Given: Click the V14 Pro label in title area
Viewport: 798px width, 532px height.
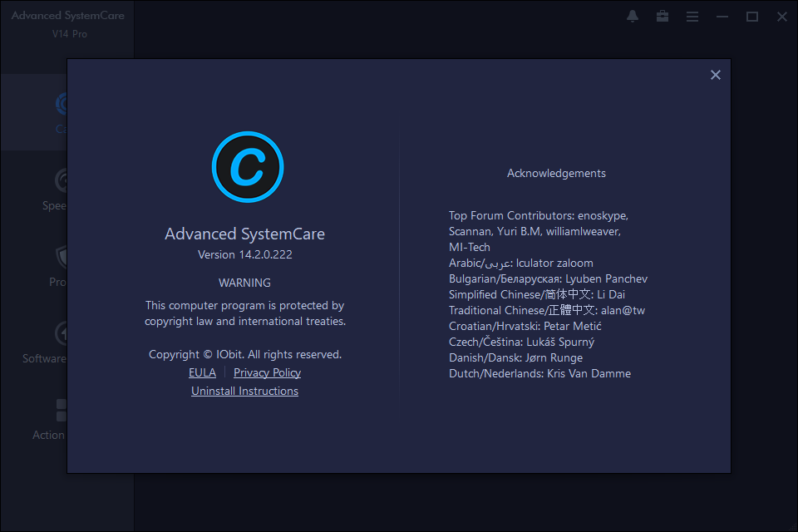Looking at the screenshot, I should click(x=70, y=34).
